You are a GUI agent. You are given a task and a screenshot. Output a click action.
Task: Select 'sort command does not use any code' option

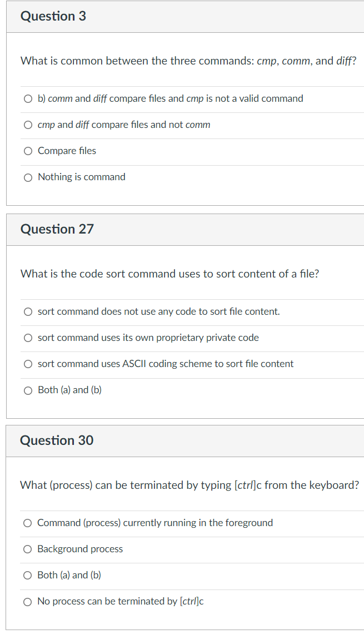point(28,312)
